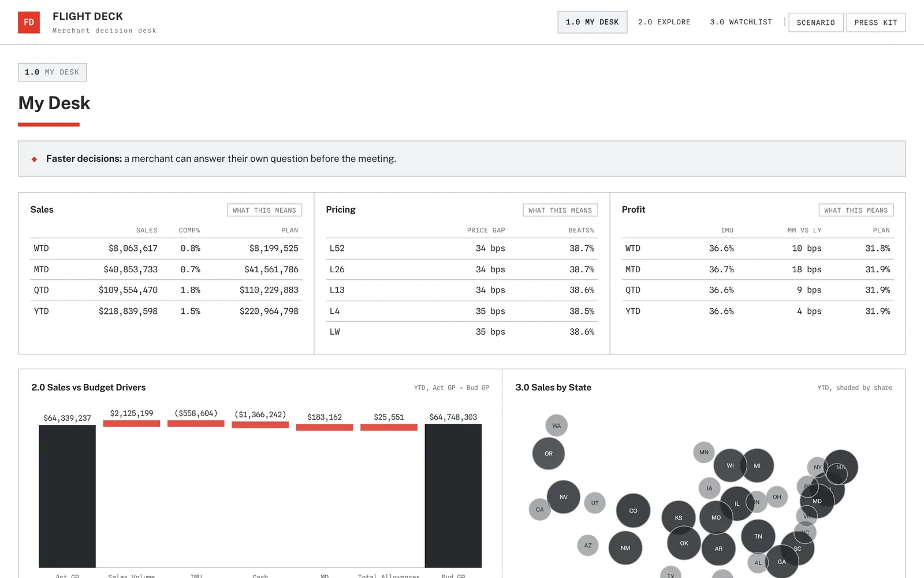Select the TN state bubble

(x=758, y=536)
